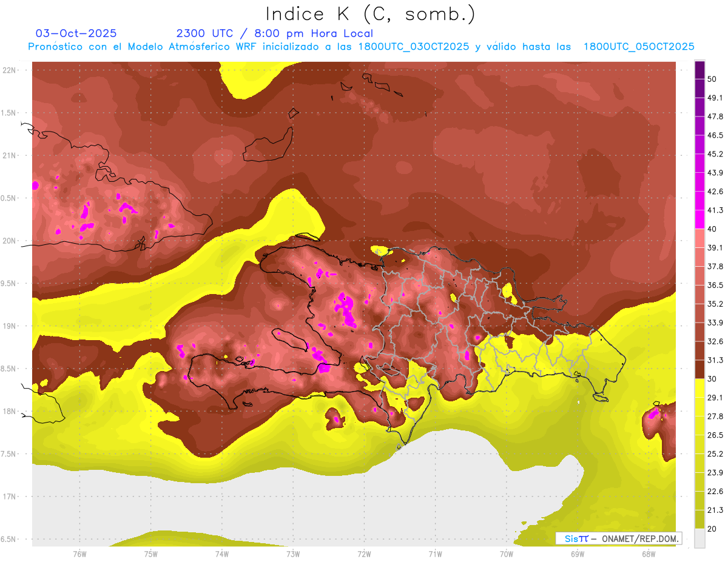Select the "45.2" colorbar value

[715, 154]
